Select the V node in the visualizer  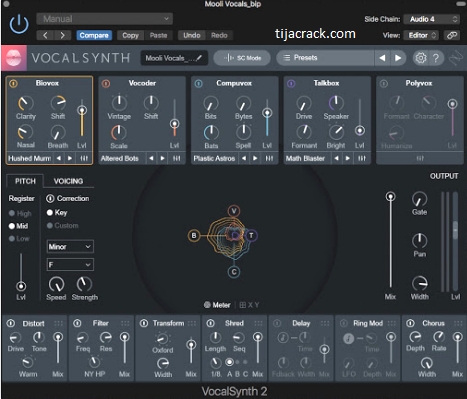(x=234, y=211)
